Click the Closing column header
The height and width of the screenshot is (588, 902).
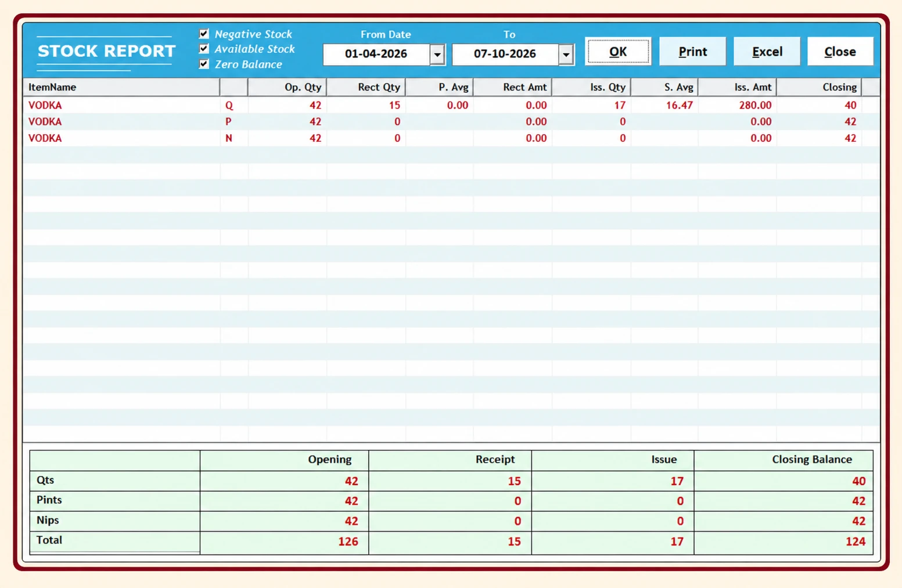pos(820,87)
